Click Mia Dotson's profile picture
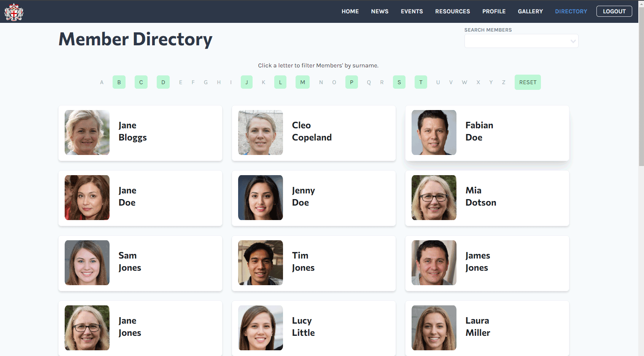Viewport: 644px width, 356px height. point(434,197)
